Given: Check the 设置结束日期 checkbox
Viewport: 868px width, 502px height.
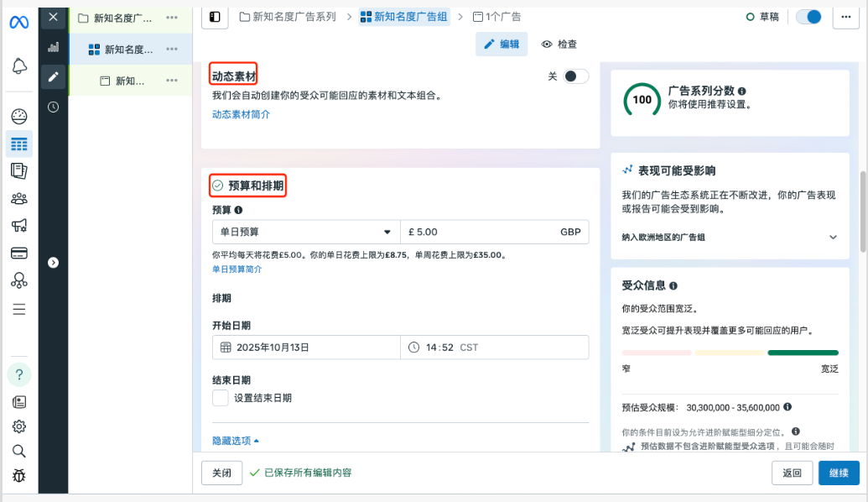Looking at the screenshot, I should 221,398.
